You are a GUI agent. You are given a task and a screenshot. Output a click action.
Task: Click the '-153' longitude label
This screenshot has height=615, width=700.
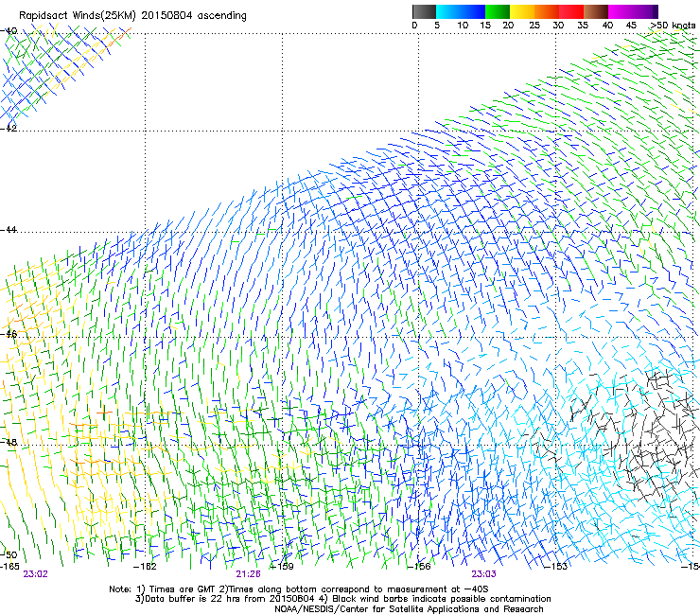(556, 567)
